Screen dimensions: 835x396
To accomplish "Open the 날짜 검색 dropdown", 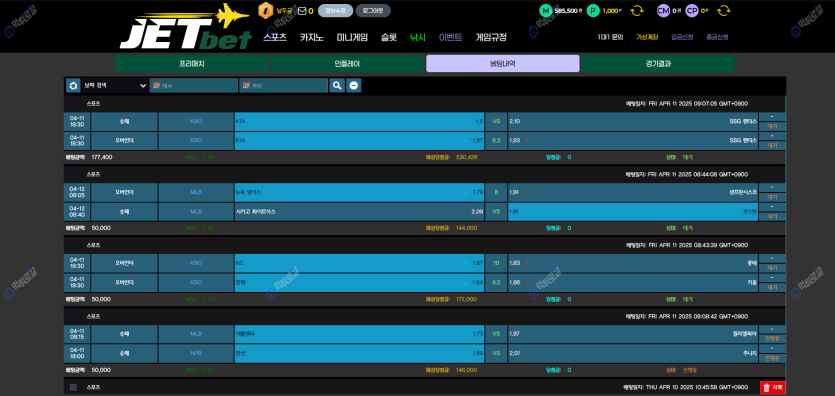I will point(115,85).
